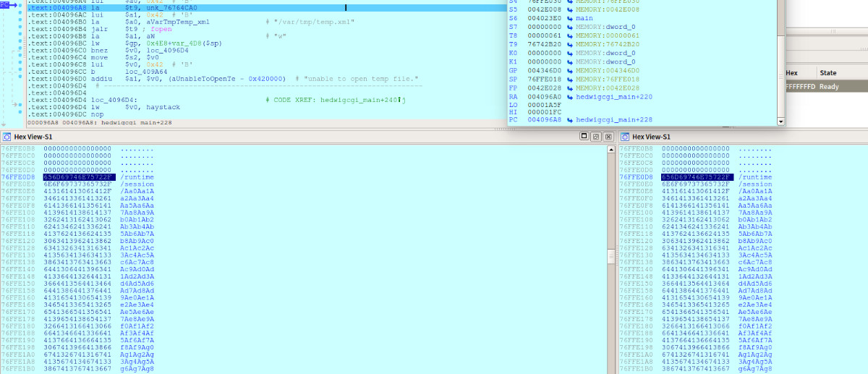Click hedwigcgi_main+228 in PC register row
Screen dimensions: 868x374
613,119
